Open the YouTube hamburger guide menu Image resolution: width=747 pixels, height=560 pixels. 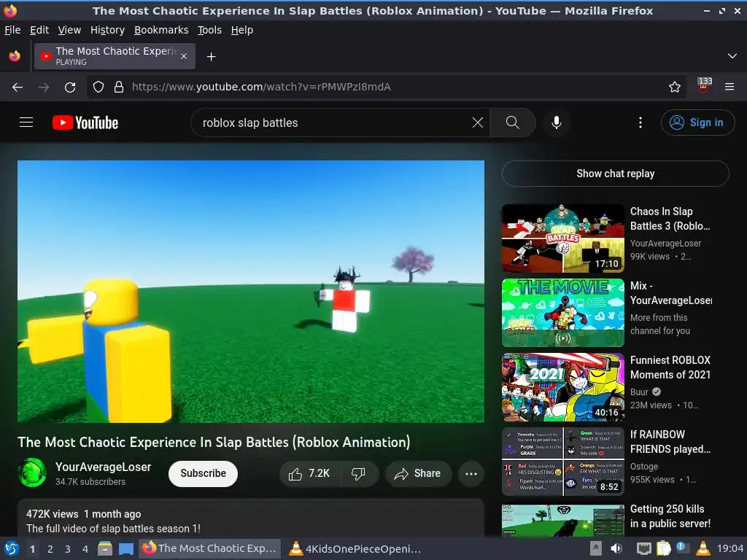tap(26, 122)
